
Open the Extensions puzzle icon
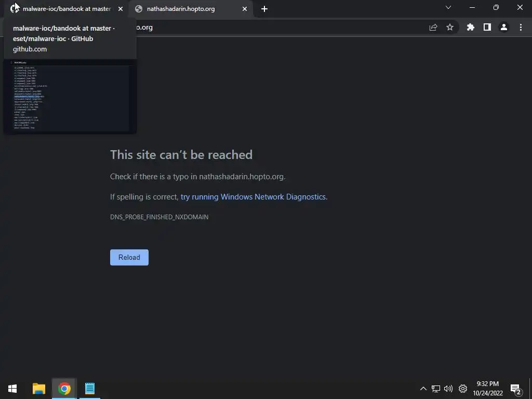point(471,28)
